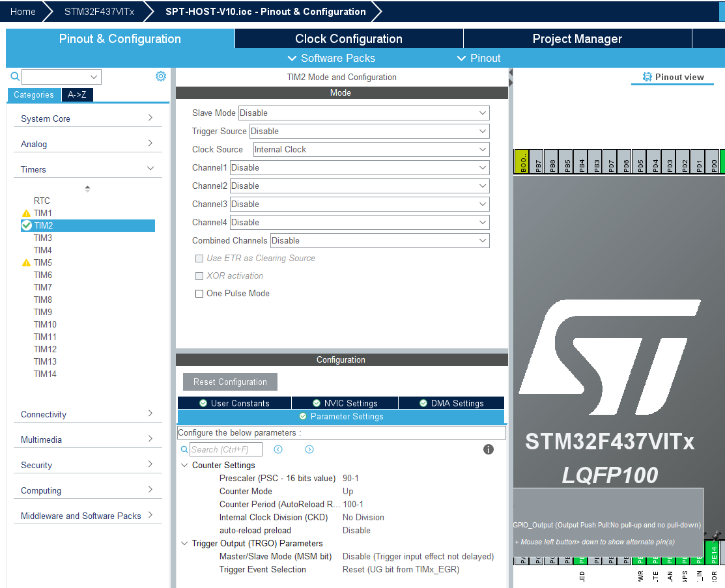Open the Pinout & Configuration tab
Image resolution: width=725 pixels, height=588 pixels.
120,39
